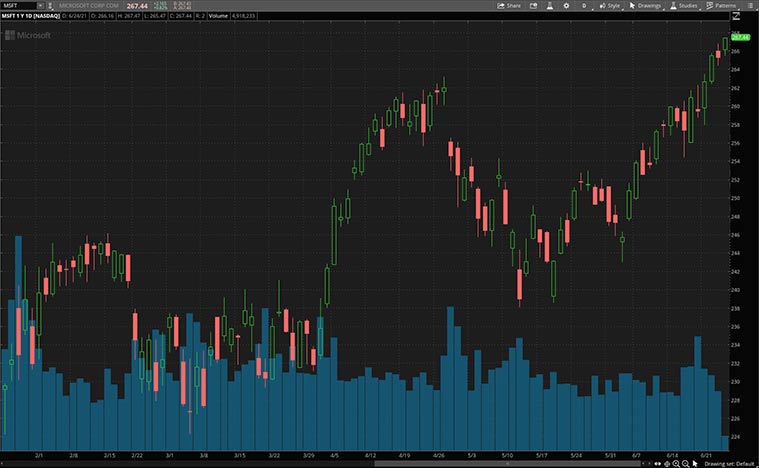
Task: Click the Volume label in status line
Action: (218, 16)
